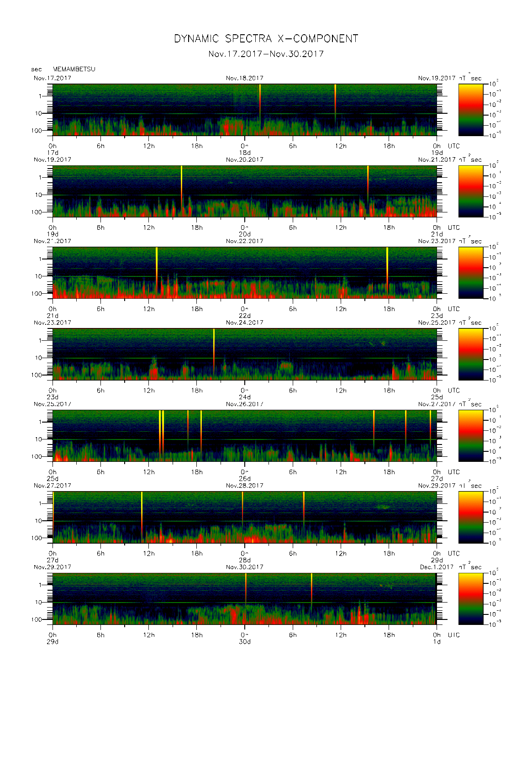Click the "Nov.28.2017" date label

pos(244,486)
